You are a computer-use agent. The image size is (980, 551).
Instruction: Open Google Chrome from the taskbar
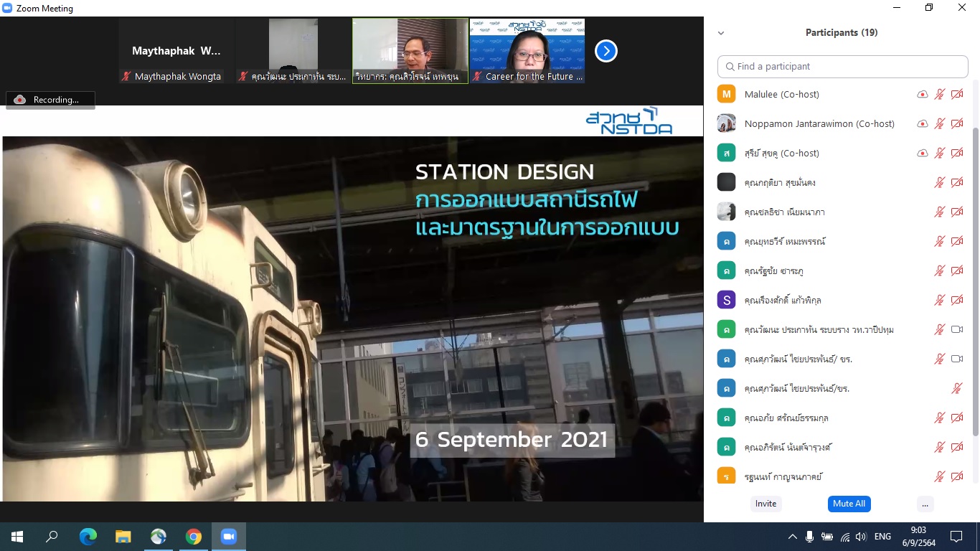[x=194, y=537]
